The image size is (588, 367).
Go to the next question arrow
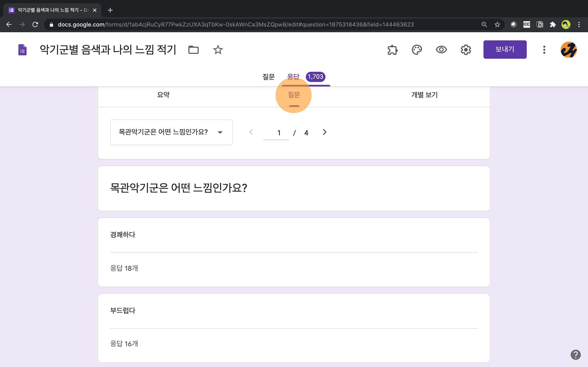tap(325, 132)
